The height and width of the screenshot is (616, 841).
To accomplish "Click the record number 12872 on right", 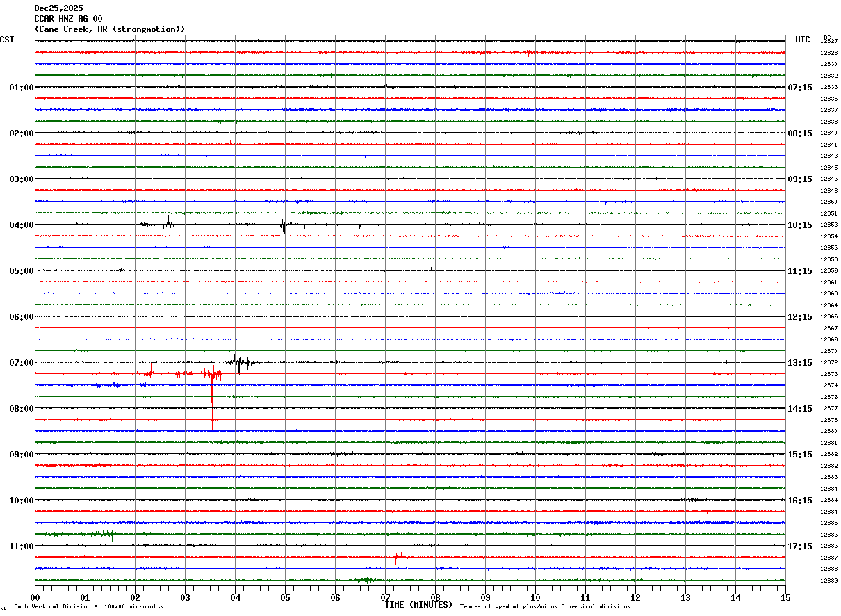I will point(828,363).
